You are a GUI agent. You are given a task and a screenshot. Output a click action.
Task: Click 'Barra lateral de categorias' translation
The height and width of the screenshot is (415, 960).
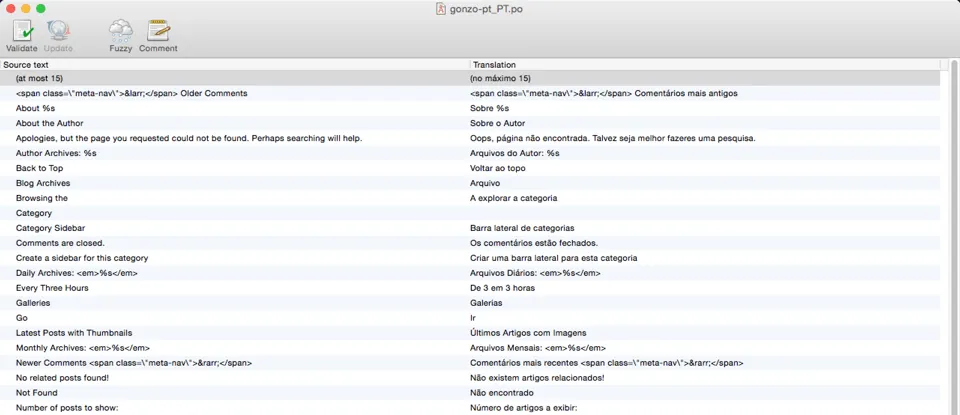[522, 228]
